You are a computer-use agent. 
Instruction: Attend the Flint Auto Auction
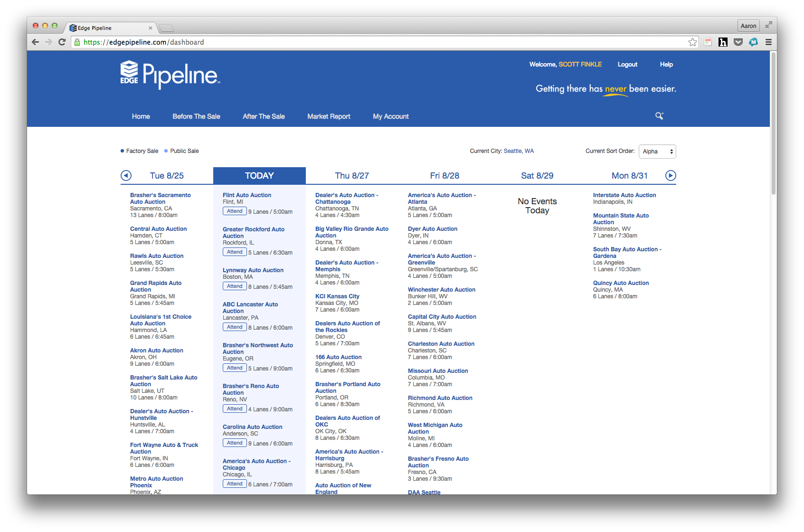coord(235,211)
